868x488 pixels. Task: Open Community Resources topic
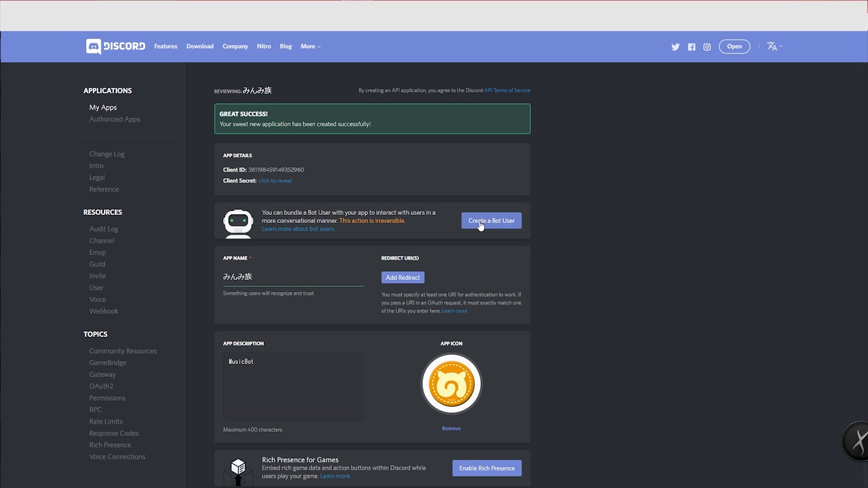click(123, 351)
